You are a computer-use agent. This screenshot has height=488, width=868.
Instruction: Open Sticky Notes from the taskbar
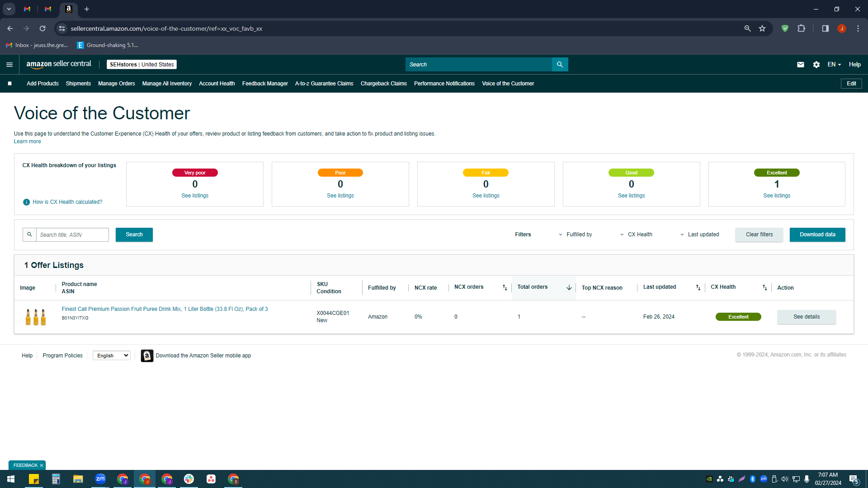click(34, 479)
